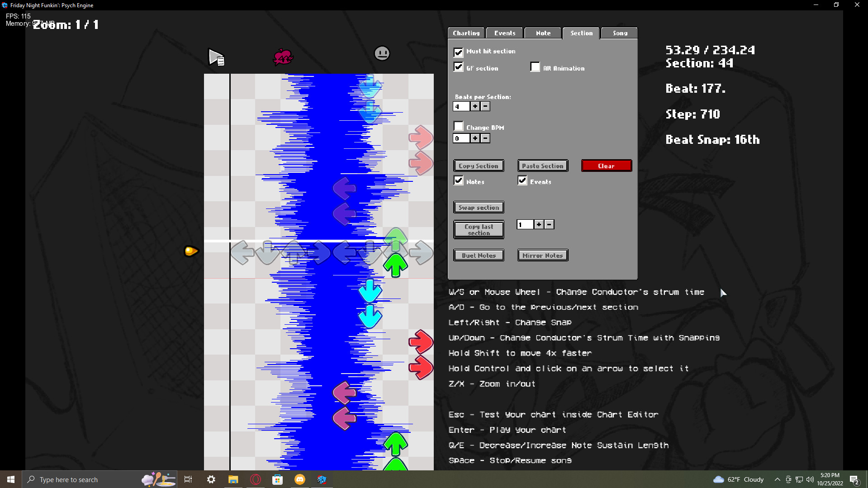Select the faded blue down arrow at top
The width and height of the screenshot is (868, 488).
(370, 86)
